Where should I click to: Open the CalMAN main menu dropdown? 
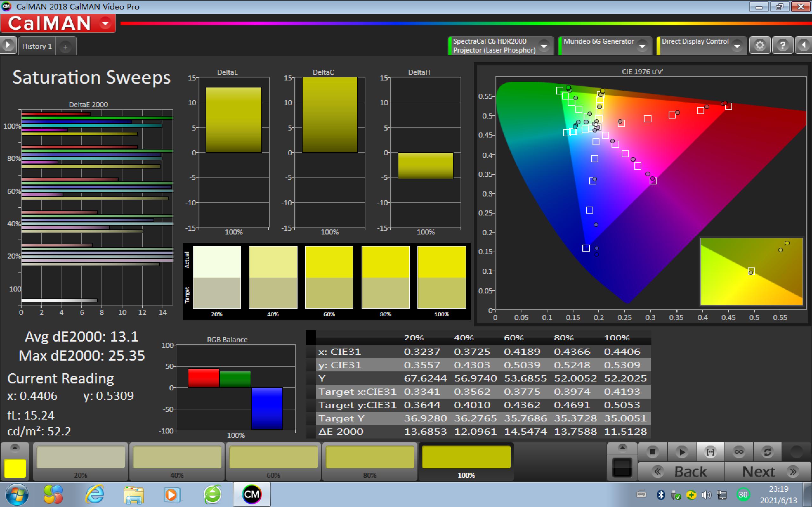[105, 23]
